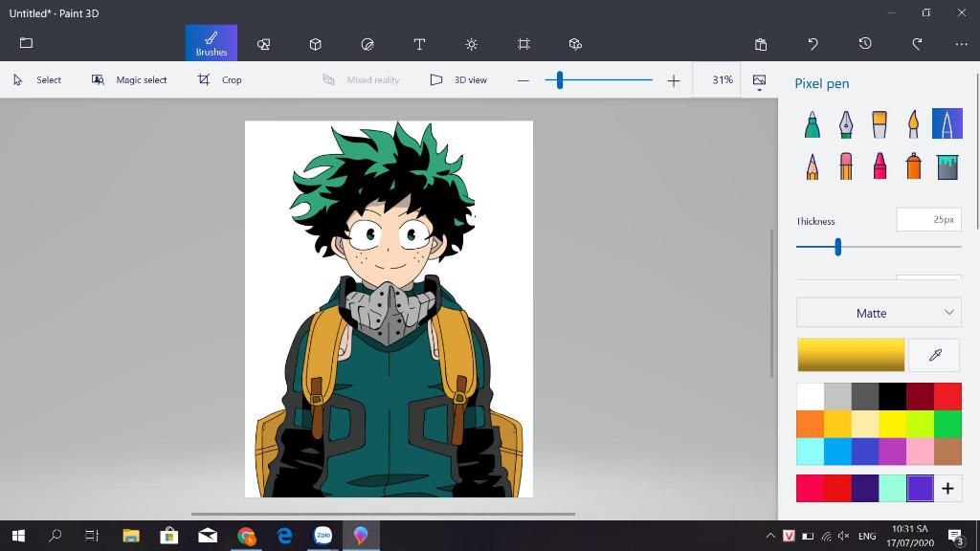Select the Watercolor brush
Image resolution: width=980 pixels, height=551 pixels.
913,124
